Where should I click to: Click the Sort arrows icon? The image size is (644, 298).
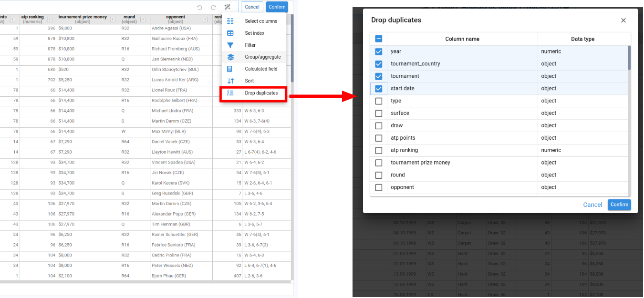click(x=230, y=81)
